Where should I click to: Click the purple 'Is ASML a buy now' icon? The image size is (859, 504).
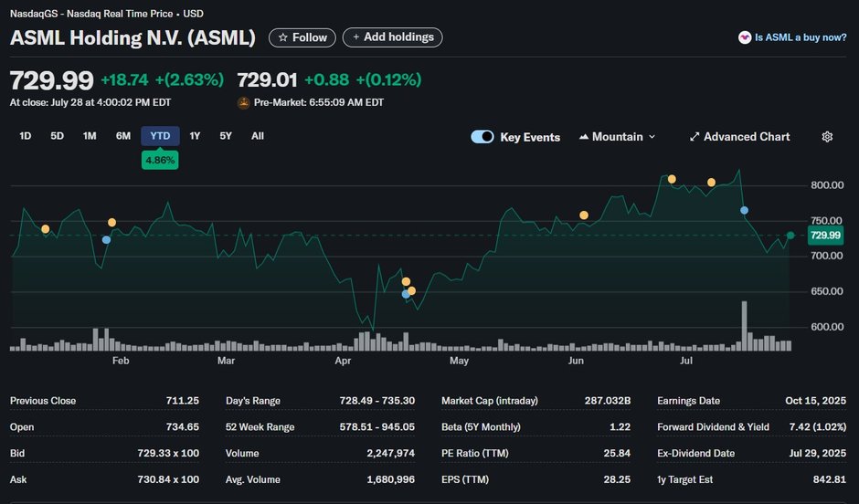[x=745, y=37]
